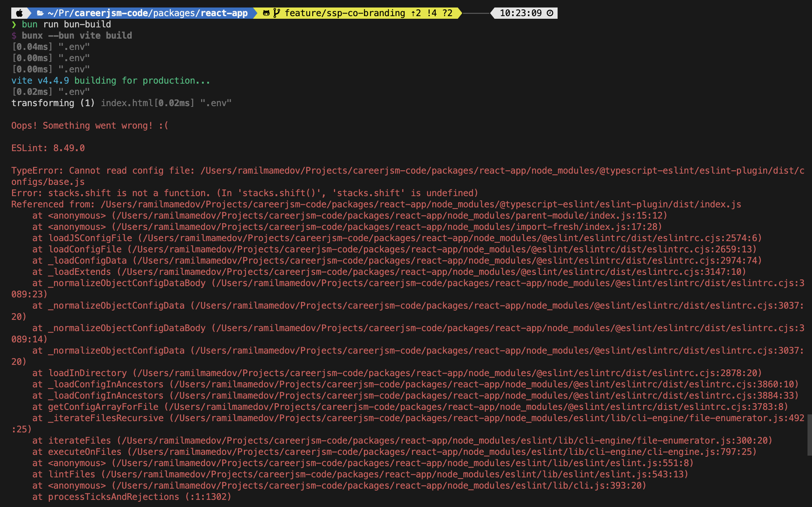Screen dimensions: 812x507
Task: Click the 'vite v4.4.9' version text
Action: tap(40, 81)
